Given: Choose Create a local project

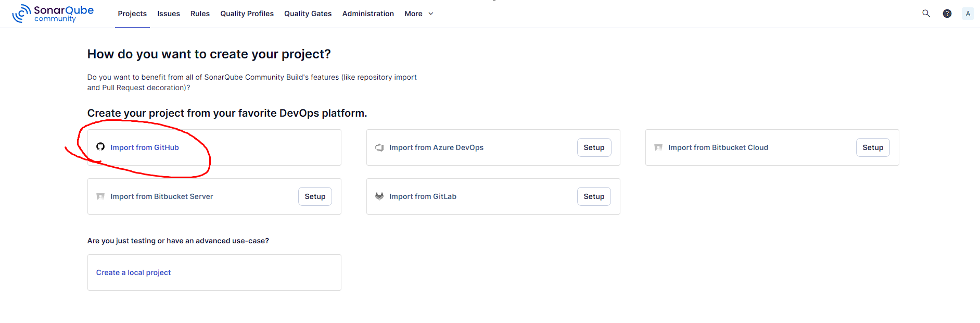Looking at the screenshot, I should coord(133,272).
